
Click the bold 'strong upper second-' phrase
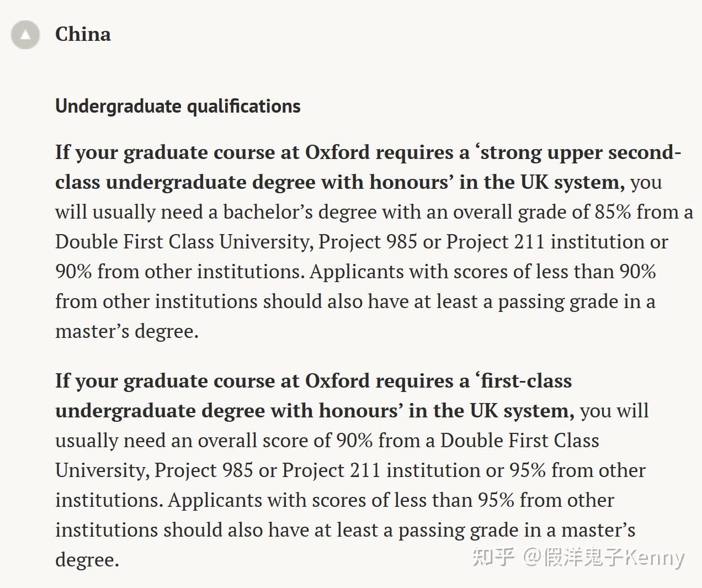coord(581,152)
